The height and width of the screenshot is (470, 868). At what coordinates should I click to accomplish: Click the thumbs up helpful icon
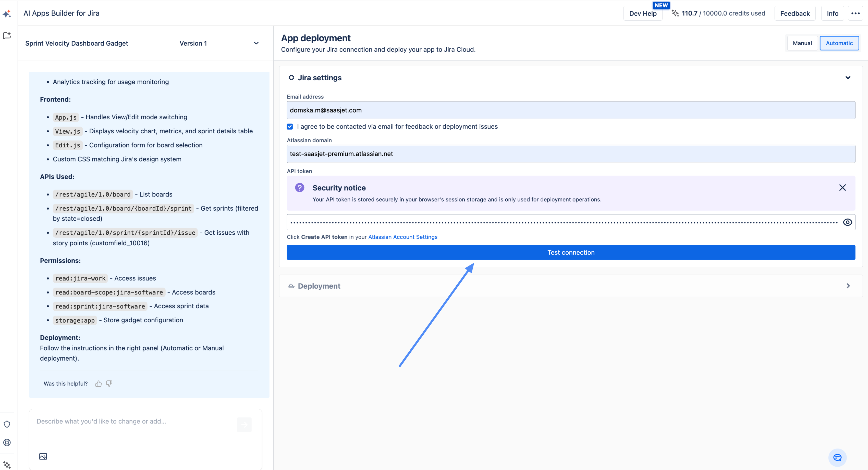point(99,384)
